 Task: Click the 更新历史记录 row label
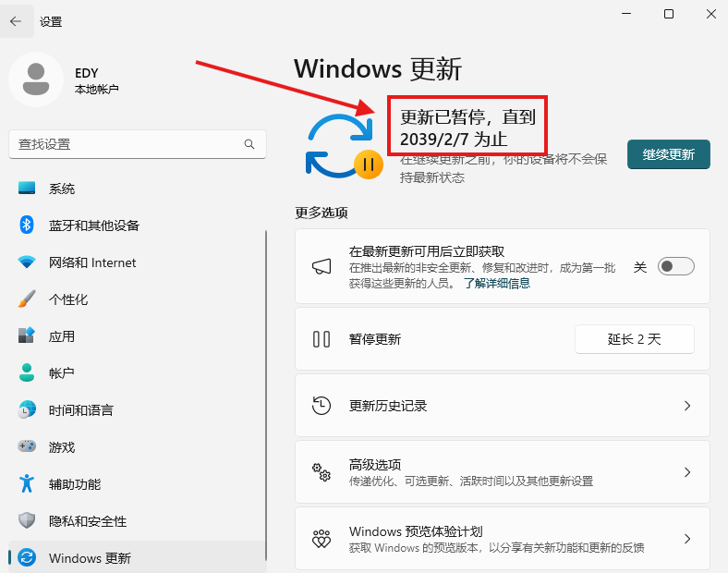[x=388, y=406]
